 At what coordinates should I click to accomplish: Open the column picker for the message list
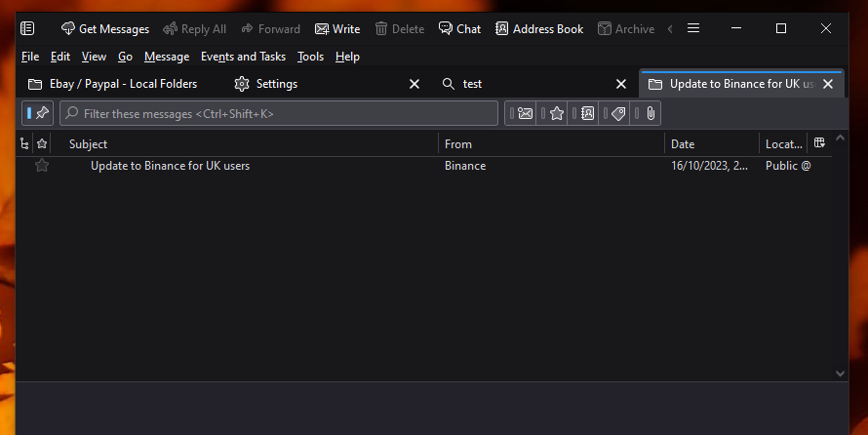point(819,144)
